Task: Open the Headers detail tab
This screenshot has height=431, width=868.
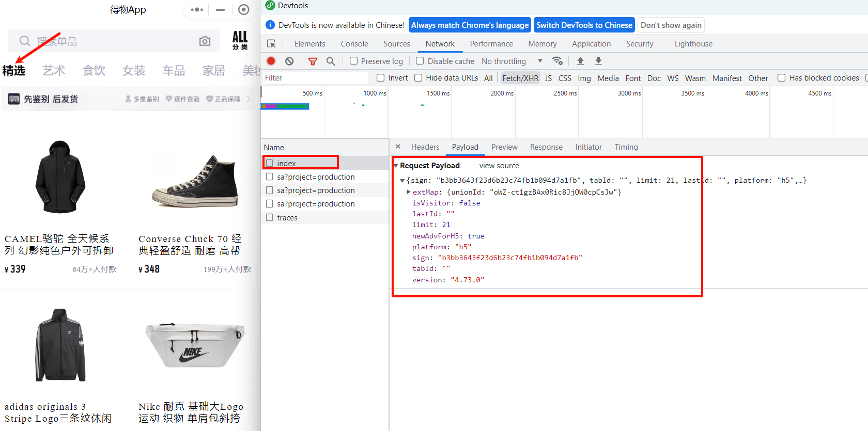Action: click(425, 147)
